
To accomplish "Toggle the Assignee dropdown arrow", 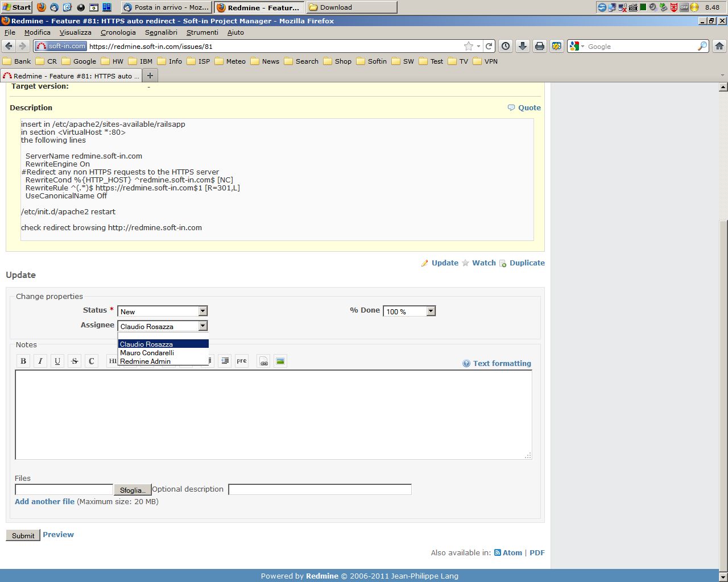I will click(202, 326).
